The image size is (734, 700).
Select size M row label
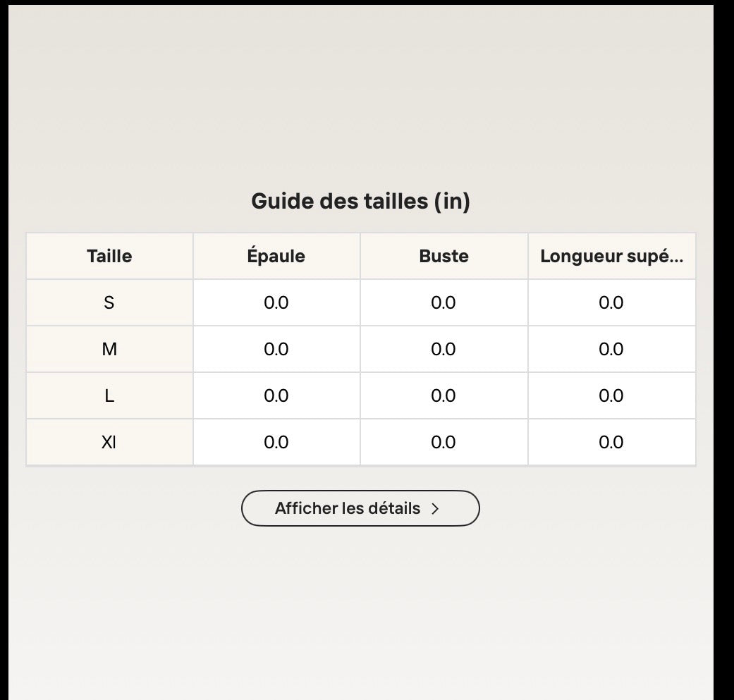tap(109, 349)
